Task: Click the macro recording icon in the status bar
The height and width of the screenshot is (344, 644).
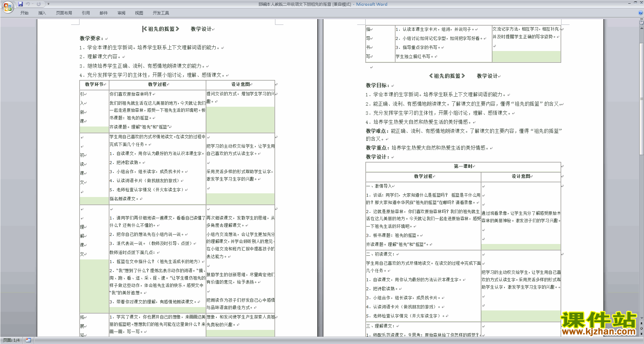Action: point(28,340)
